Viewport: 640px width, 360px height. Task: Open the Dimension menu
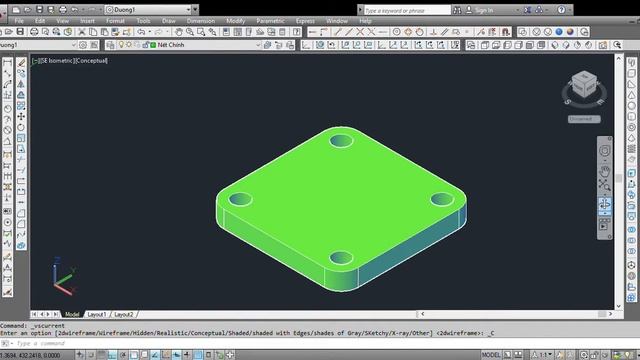[200, 21]
